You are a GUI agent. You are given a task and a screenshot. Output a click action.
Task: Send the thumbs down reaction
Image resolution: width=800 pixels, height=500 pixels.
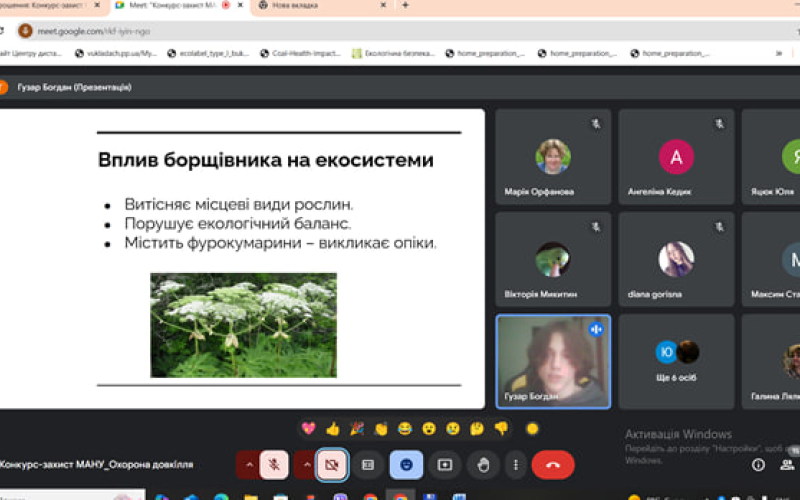tap(501, 428)
